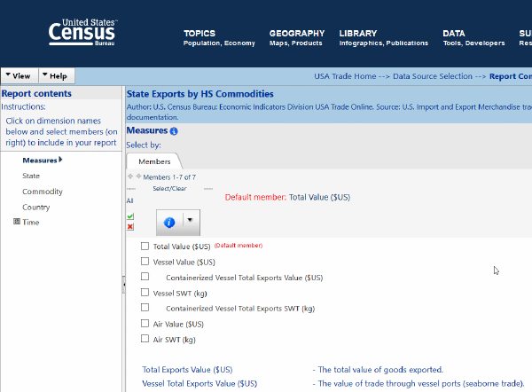Click the blue info button above member list
Viewport: 532px width, 392px height.
169,221
